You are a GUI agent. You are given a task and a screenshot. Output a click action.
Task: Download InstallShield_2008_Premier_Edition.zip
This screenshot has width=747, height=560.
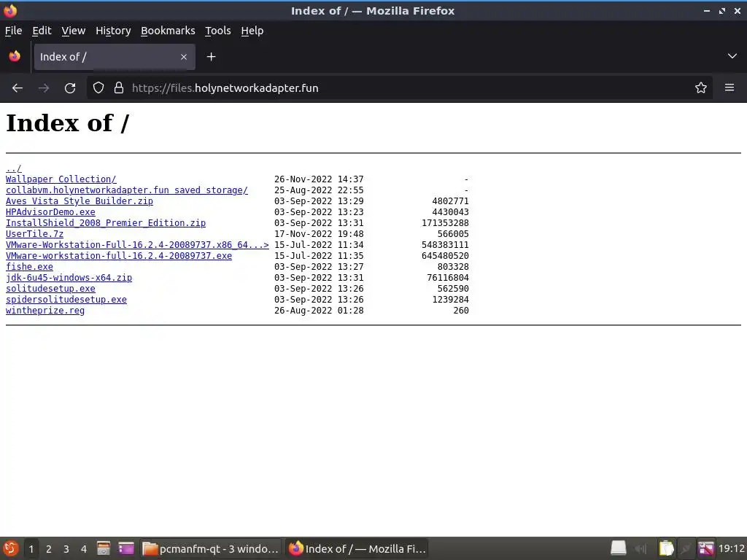coord(106,223)
